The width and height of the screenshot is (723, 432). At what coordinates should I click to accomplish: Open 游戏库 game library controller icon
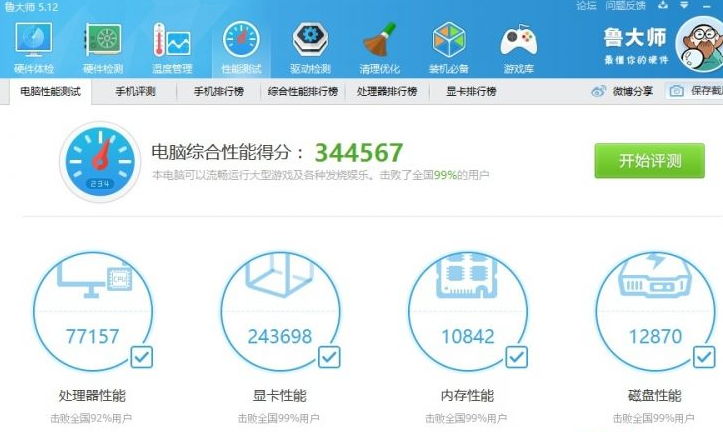(x=519, y=41)
